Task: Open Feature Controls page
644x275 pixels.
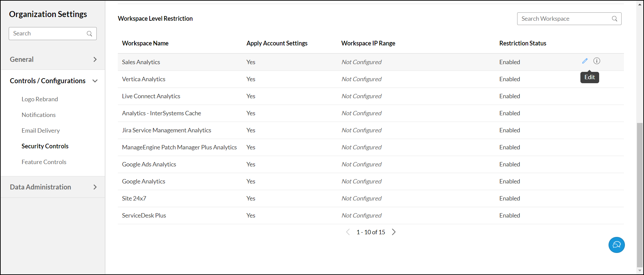Action: tap(44, 162)
